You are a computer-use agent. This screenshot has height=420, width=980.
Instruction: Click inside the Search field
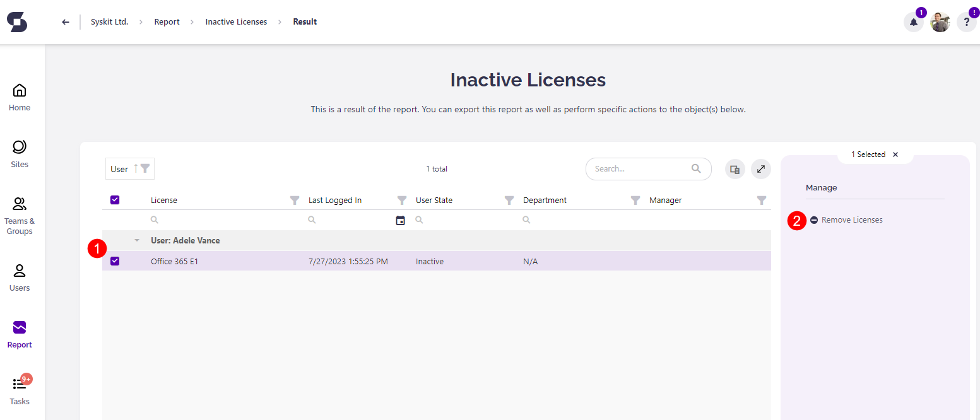637,168
